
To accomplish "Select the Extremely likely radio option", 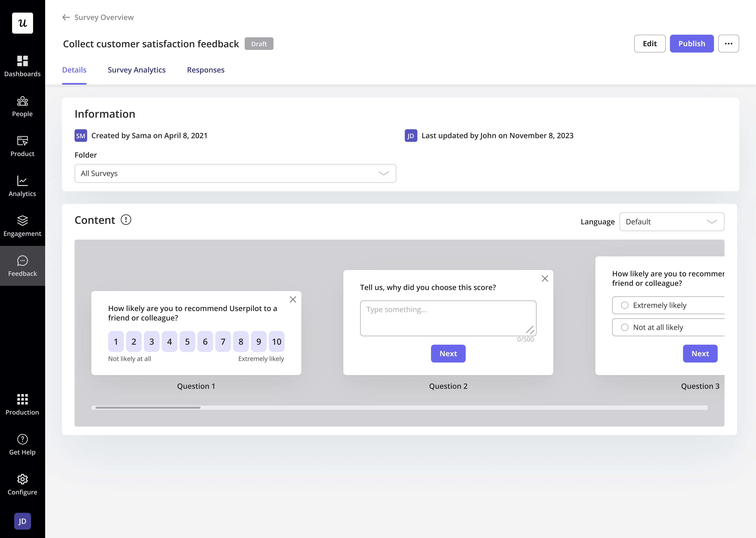I will [625, 305].
